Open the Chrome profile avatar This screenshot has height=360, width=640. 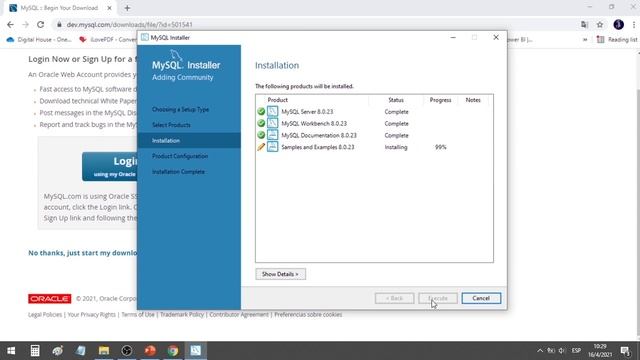618,24
